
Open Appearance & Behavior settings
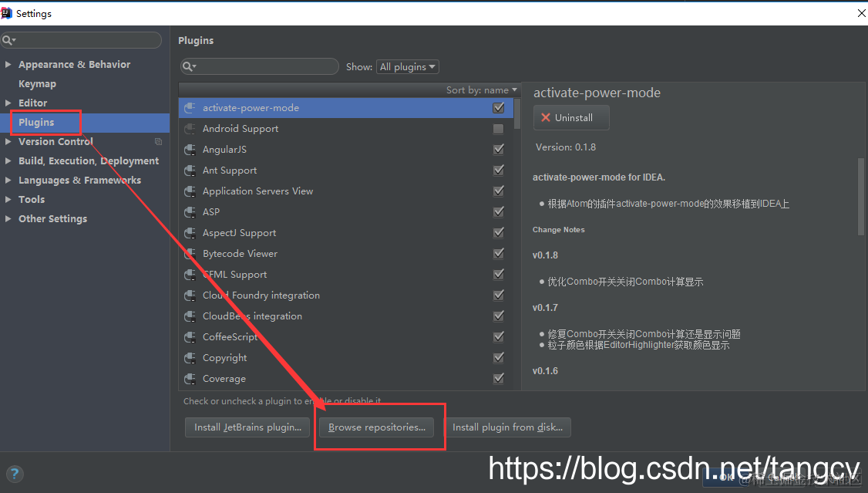(x=74, y=64)
